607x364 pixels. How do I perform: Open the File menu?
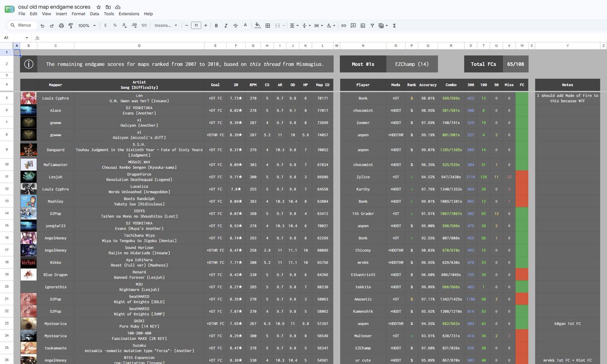click(x=22, y=14)
